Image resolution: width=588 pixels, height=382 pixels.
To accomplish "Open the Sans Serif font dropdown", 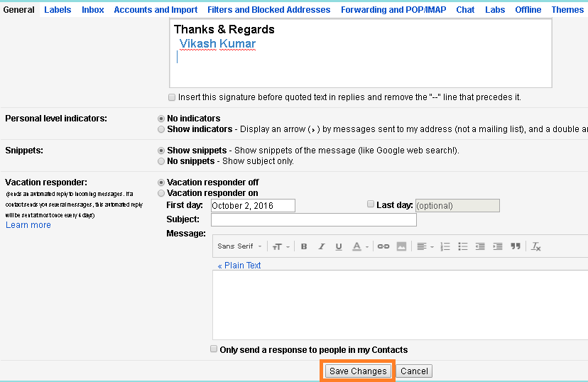I will click(239, 246).
